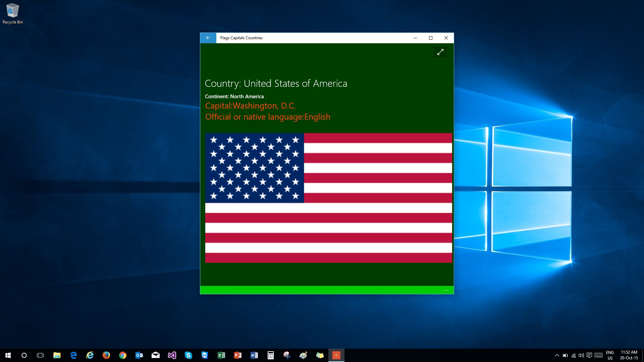Open Task View from the taskbar
Viewport: 644px width, 362px height.
(40, 355)
